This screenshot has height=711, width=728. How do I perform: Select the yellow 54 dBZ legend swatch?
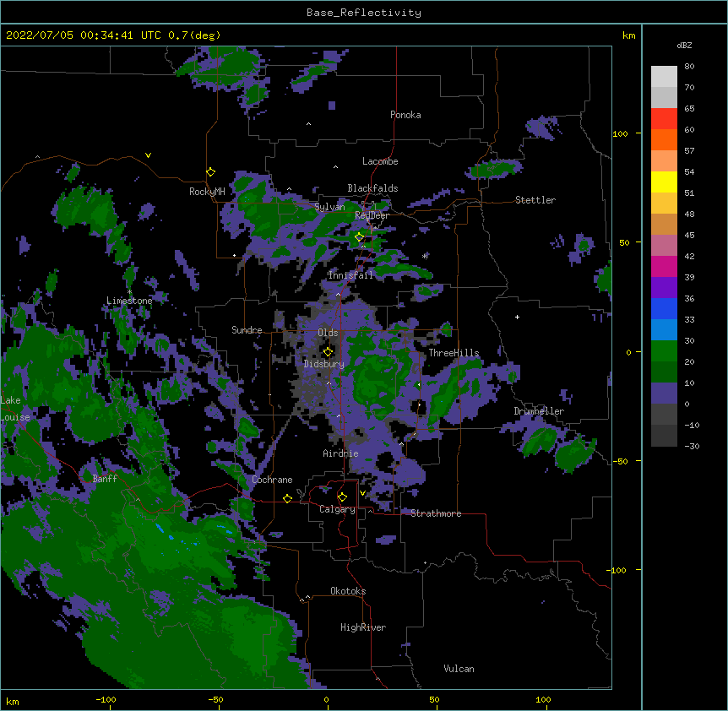[x=664, y=182]
